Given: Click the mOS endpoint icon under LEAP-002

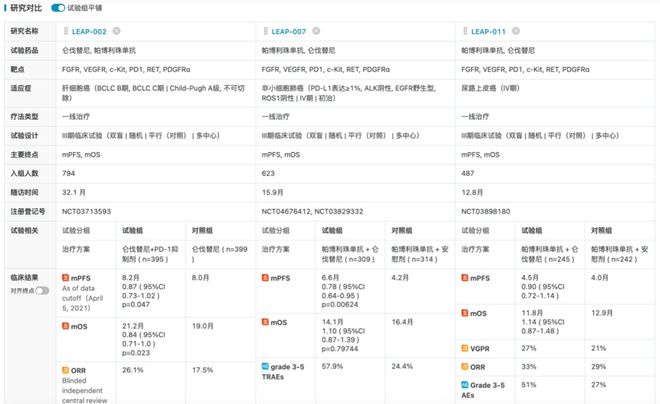Looking at the screenshot, I should (x=65, y=326).
